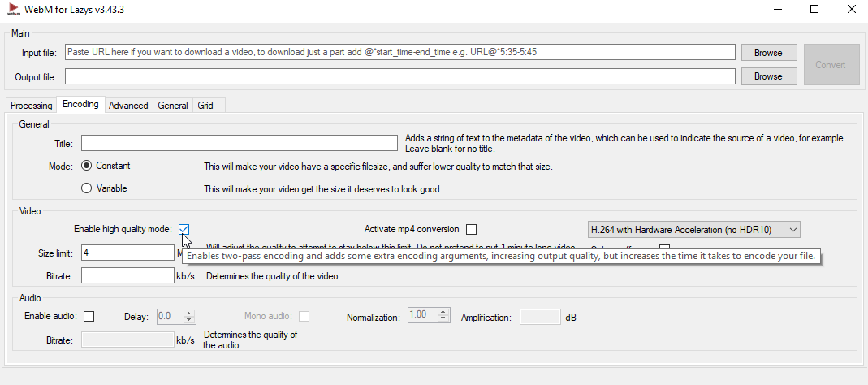Select Variable mode radio button
The width and height of the screenshot is (868, 385).
(x=86, y=188)
